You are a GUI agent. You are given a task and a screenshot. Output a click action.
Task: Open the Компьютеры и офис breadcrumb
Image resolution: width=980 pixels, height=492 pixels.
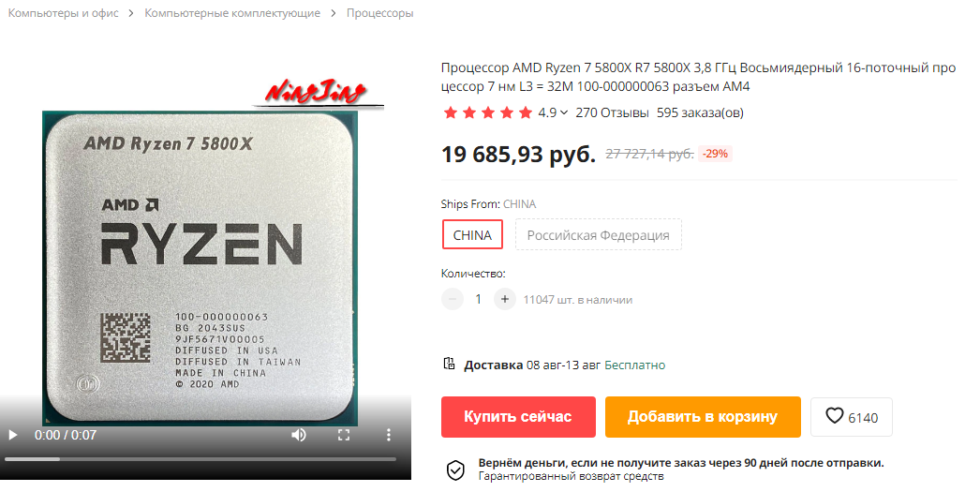[63, 13]
